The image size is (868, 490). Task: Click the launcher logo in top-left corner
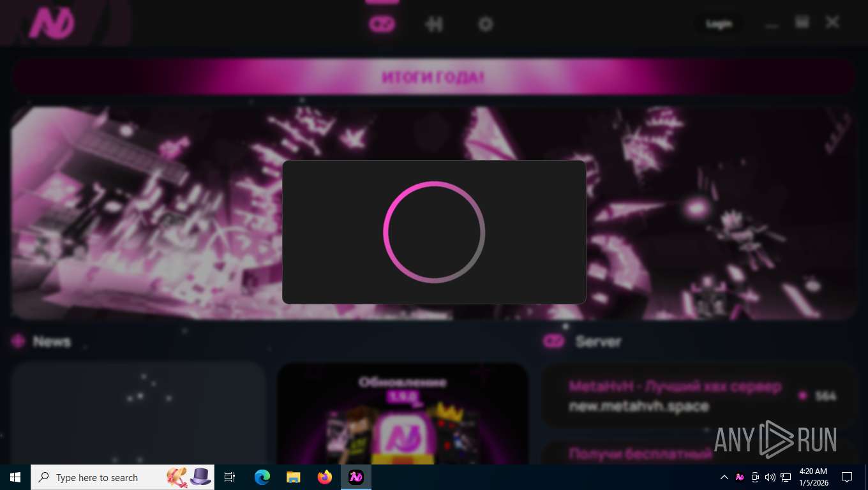tap(52, 24)
